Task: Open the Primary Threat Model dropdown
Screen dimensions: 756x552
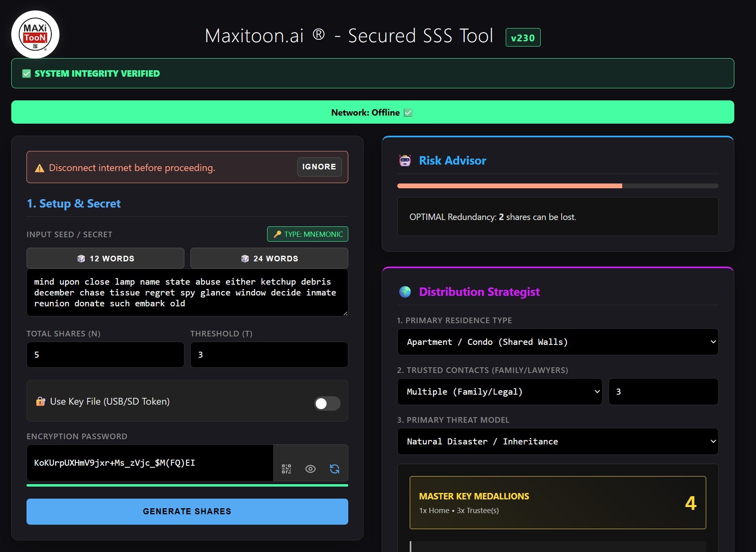Action: pos(557,441)
